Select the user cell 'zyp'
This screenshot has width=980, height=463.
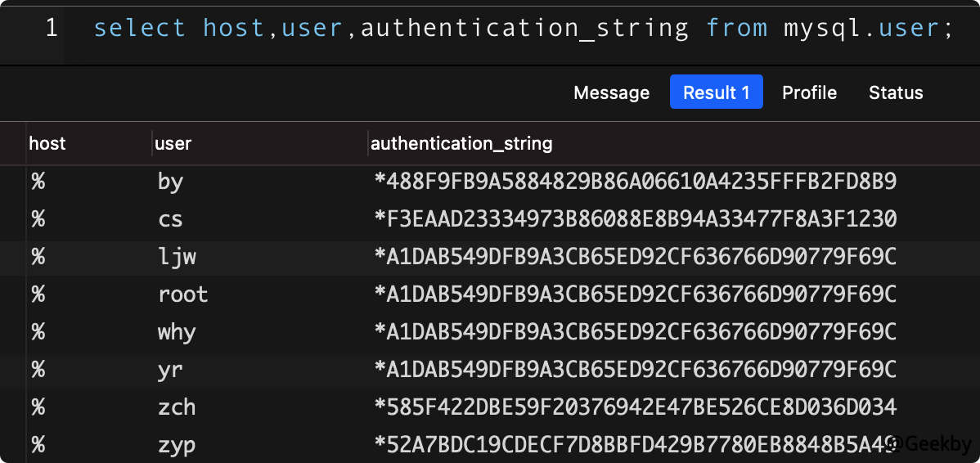tap(177, 446)
